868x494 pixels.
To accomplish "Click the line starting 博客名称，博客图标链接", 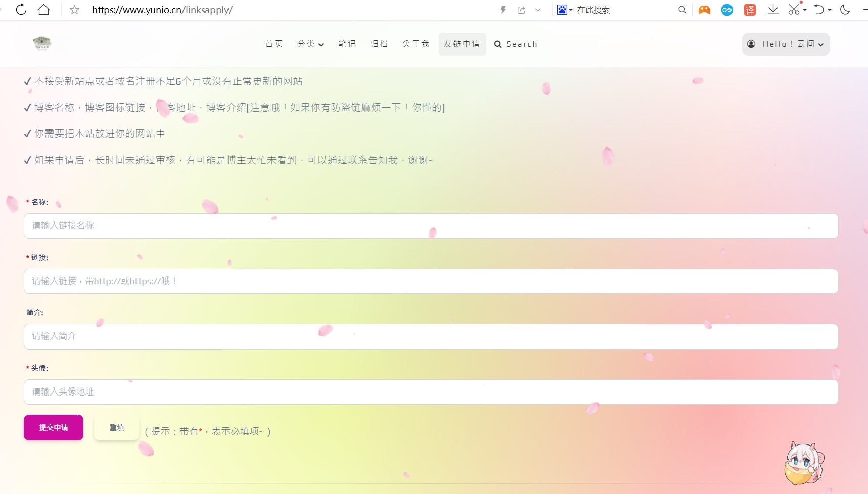I will click(x=240, y=108).
